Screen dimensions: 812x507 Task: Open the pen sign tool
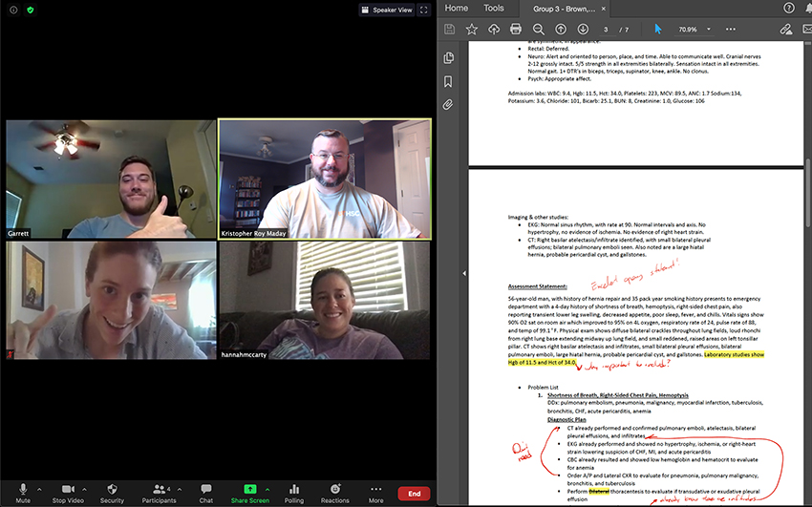785,29
